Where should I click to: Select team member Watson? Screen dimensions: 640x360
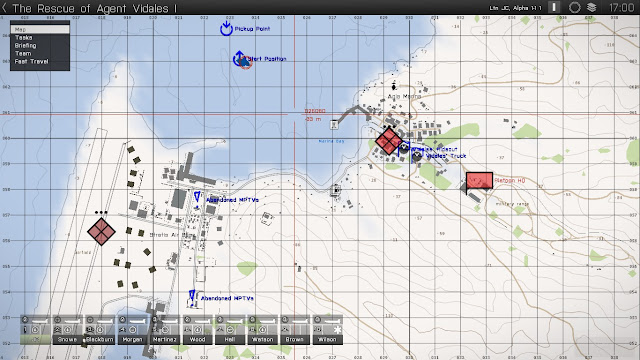click(262, 330)
